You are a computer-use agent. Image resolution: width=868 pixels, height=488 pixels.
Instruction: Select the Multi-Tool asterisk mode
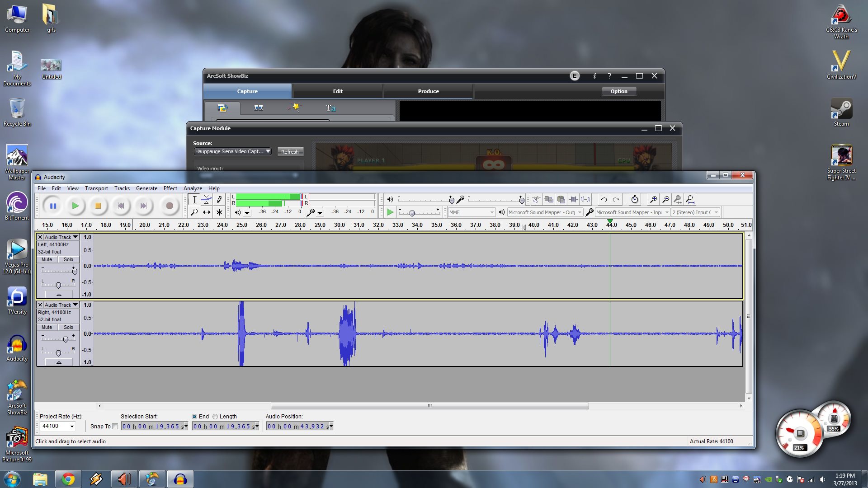point(219,212)
